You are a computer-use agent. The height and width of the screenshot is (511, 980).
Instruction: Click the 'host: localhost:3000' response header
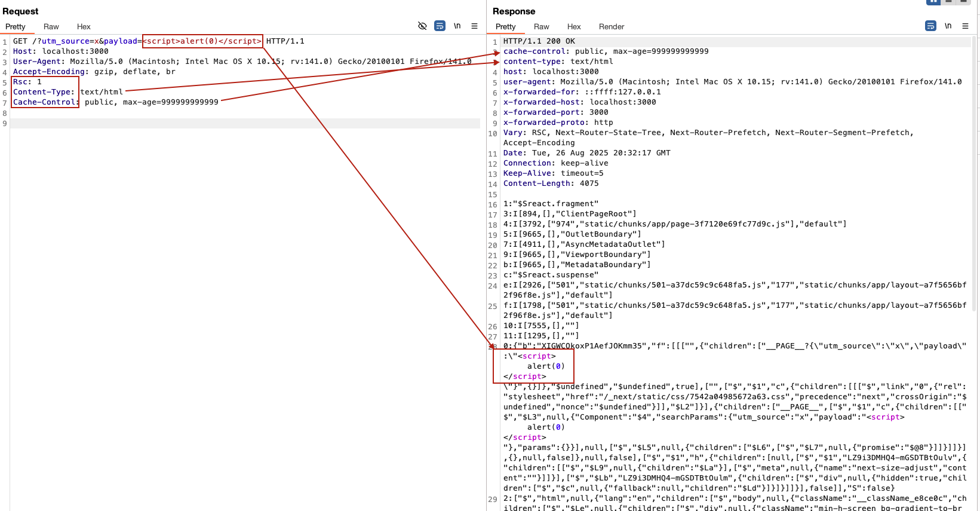[551, 72]
